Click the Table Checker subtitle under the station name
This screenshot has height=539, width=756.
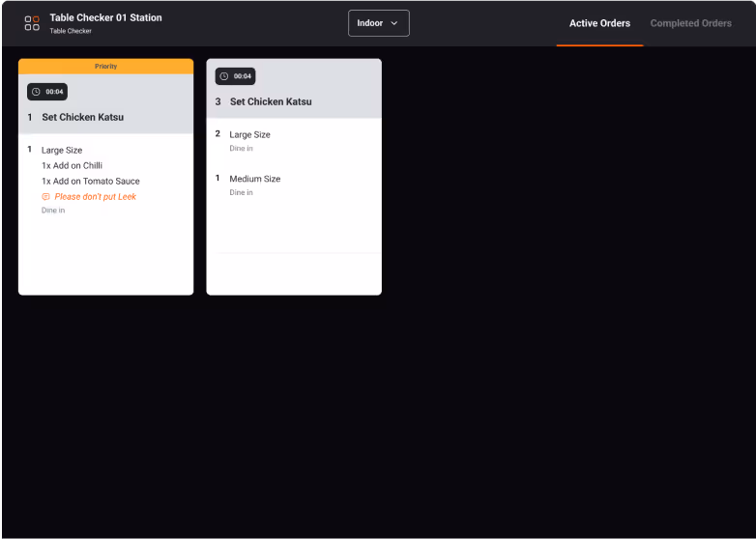click(x=71, y=31)
